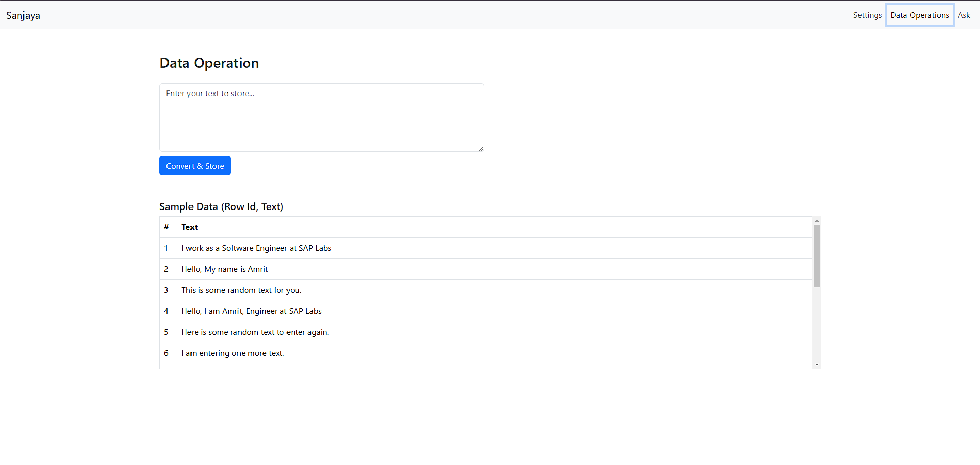Click 'Here is some random text' row

(x=255, y=332)
